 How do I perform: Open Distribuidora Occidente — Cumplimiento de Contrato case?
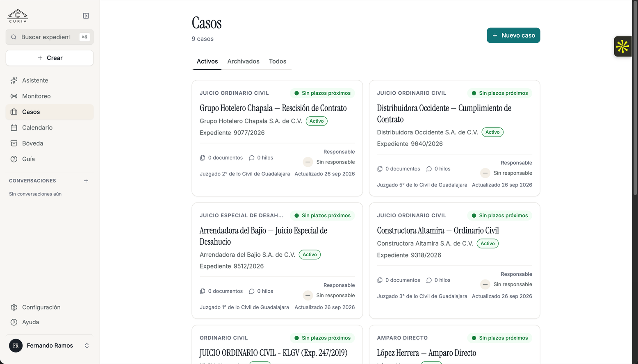pyautogui.click(x=444, y=114)
